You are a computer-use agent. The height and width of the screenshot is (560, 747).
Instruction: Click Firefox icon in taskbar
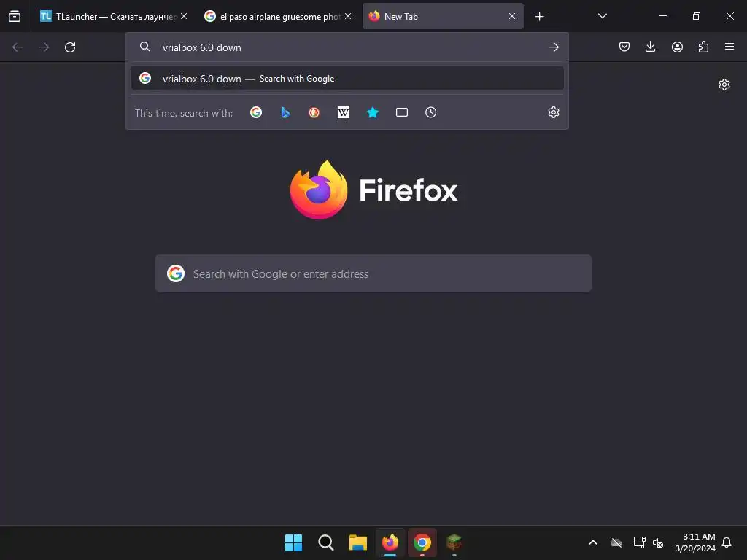pos(390,542)
